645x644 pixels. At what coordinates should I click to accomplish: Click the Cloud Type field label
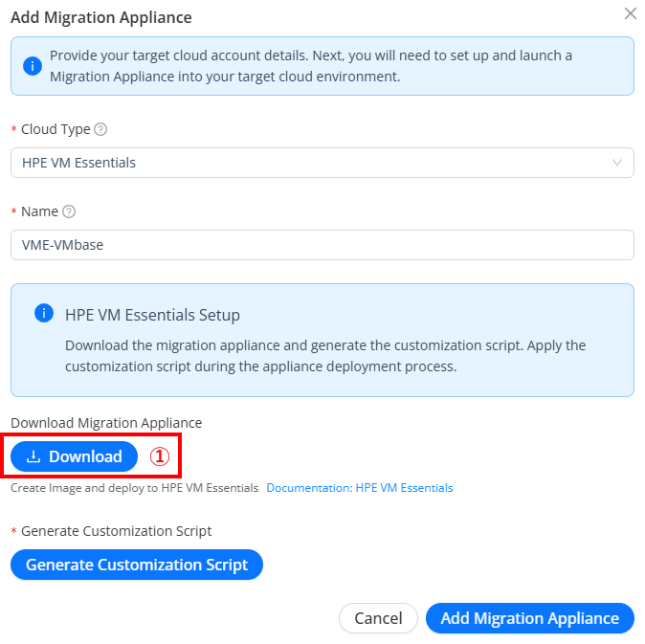click(x=56, y=129)
